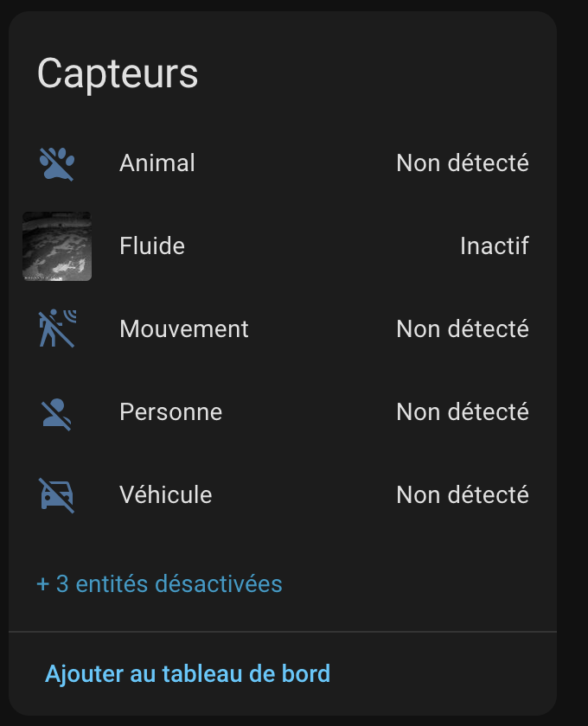Click the motion-off icon beside Mouvement
This screenshot has width=588, height=726.
[57, 329]
